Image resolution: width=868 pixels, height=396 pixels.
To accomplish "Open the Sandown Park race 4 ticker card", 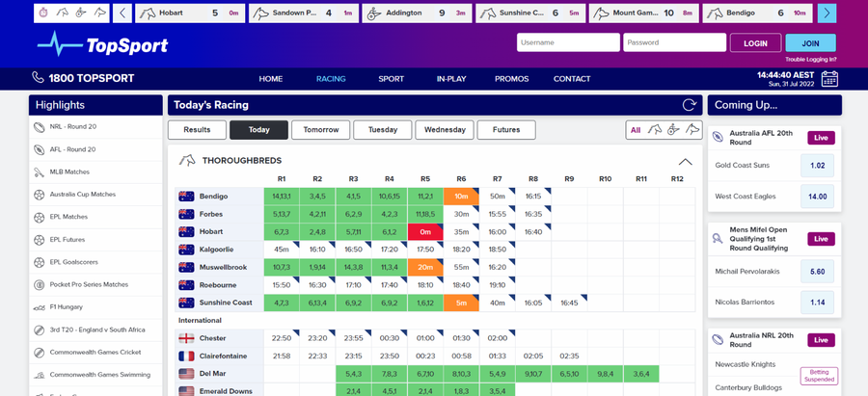I will [304, 13].
